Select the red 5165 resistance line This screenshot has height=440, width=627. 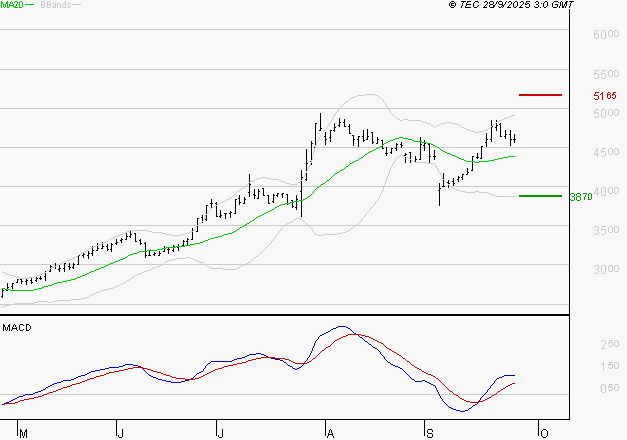540,95
